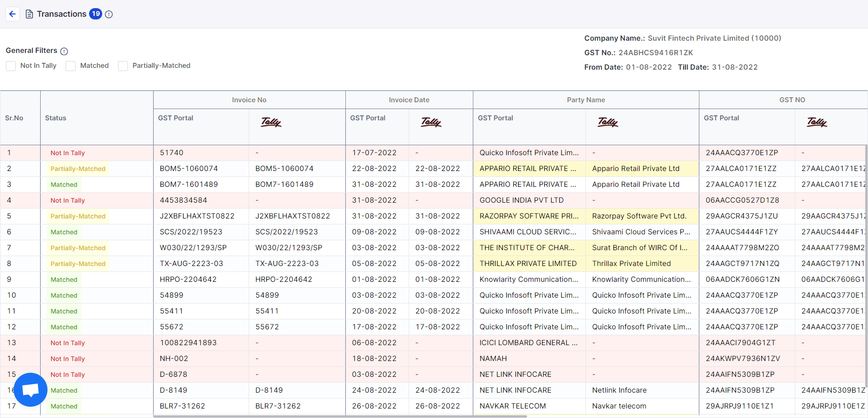Click Tally party Razorpay Software Pvt Ltd.

639,216
